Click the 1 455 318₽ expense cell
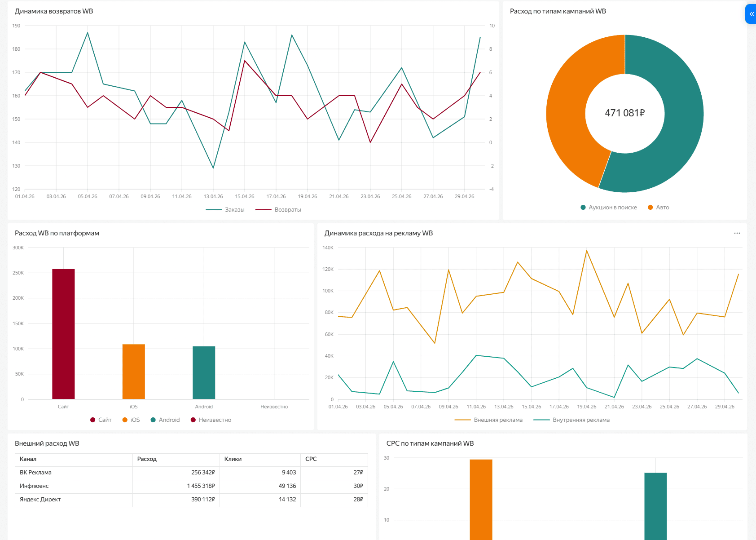The height and width of the screenshot is (540, 756). (176, 486)
